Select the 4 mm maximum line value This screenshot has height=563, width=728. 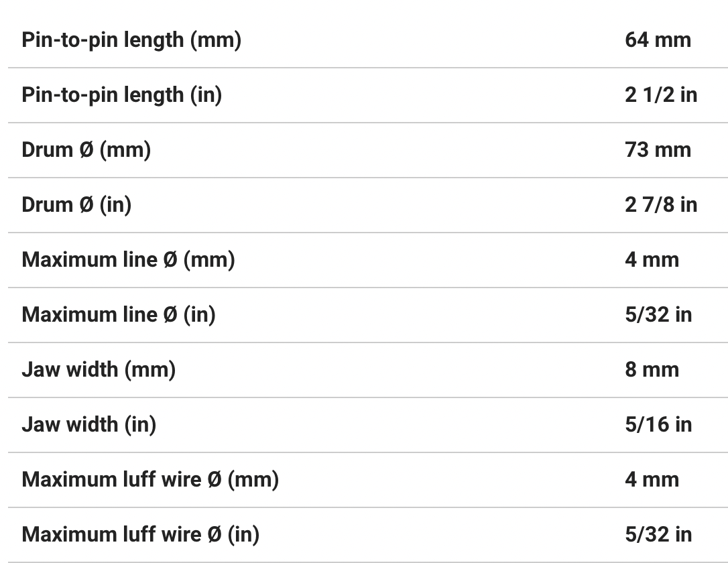coord(652,260)
